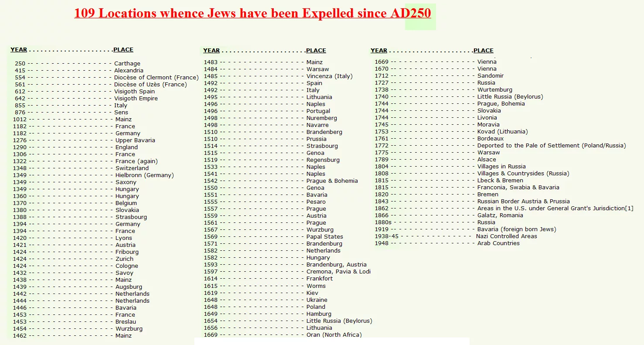Select the Portugal entry for 1496

click(x=318, y=111)
